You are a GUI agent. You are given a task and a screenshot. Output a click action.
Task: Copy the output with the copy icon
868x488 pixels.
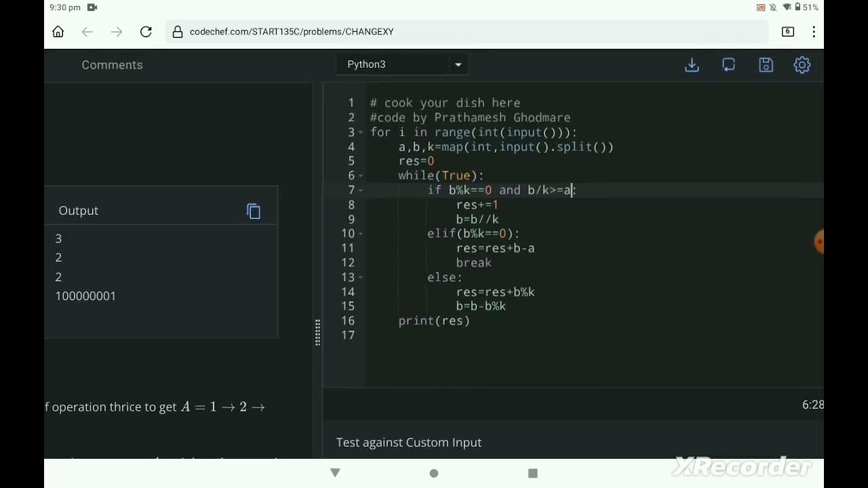click(254, 211)
